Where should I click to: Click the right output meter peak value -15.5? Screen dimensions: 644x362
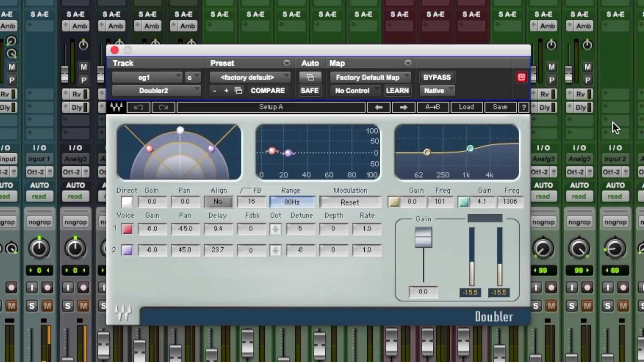click(x=499, y=292)
